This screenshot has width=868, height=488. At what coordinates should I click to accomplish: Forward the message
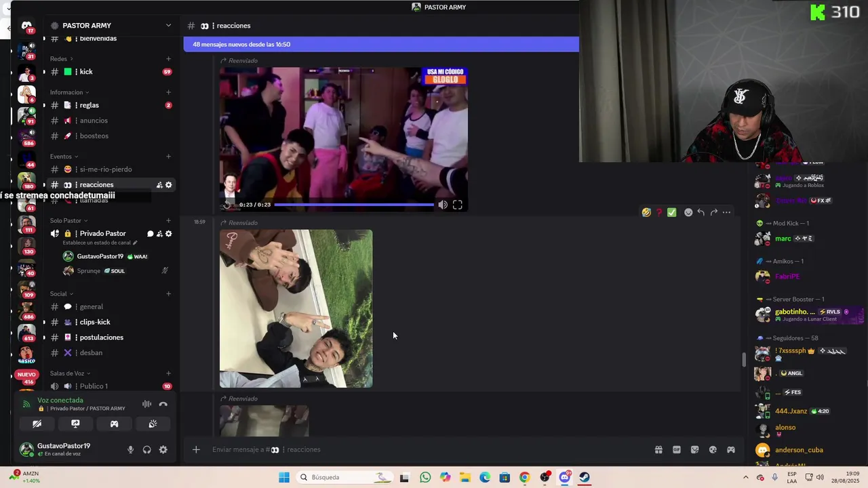713,212
